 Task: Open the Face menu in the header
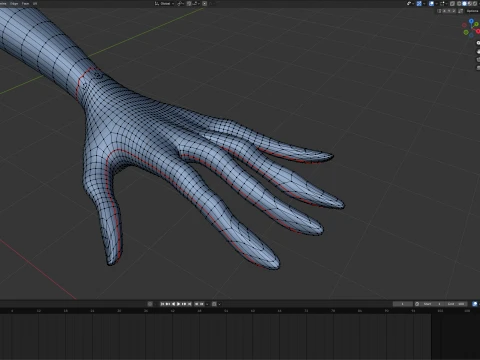(25, 3)
